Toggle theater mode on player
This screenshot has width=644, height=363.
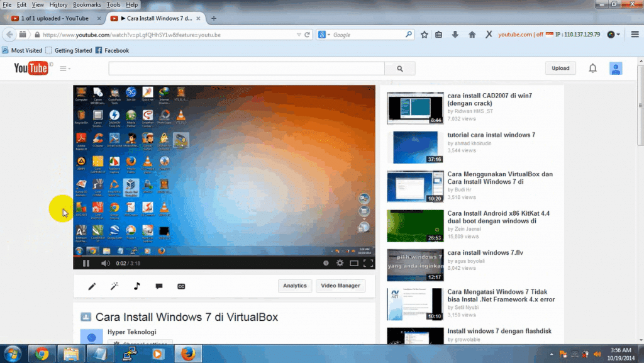click(x=353, y=263)
